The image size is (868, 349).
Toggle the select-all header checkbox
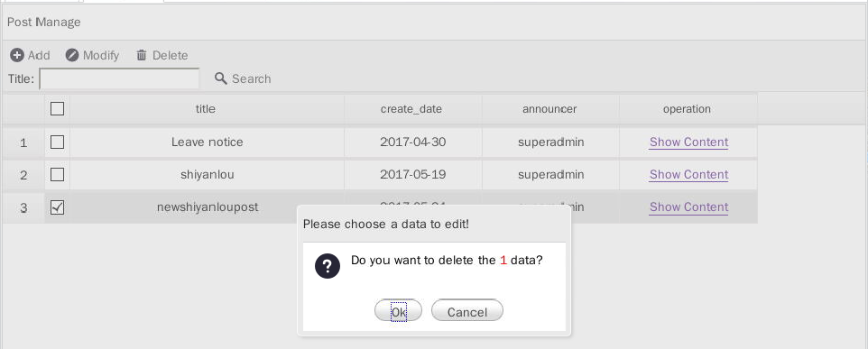[x=57, y=108]
